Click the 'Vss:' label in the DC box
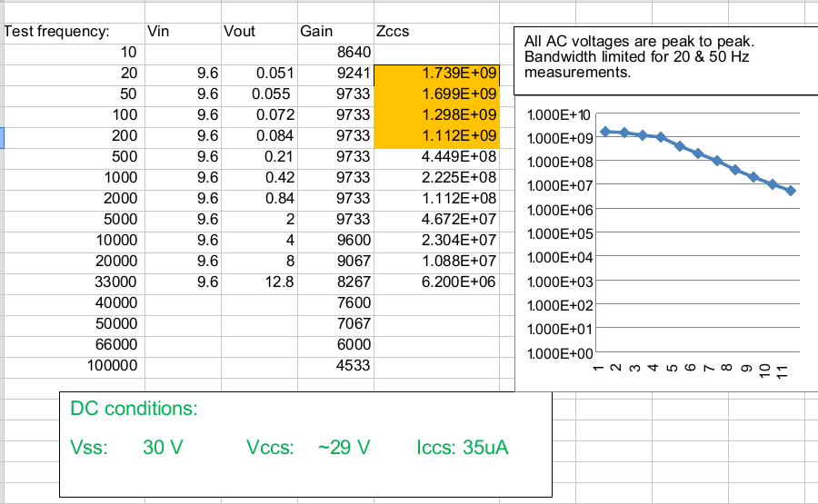Screen dimensions: 818x504 (x=89, y=448)
